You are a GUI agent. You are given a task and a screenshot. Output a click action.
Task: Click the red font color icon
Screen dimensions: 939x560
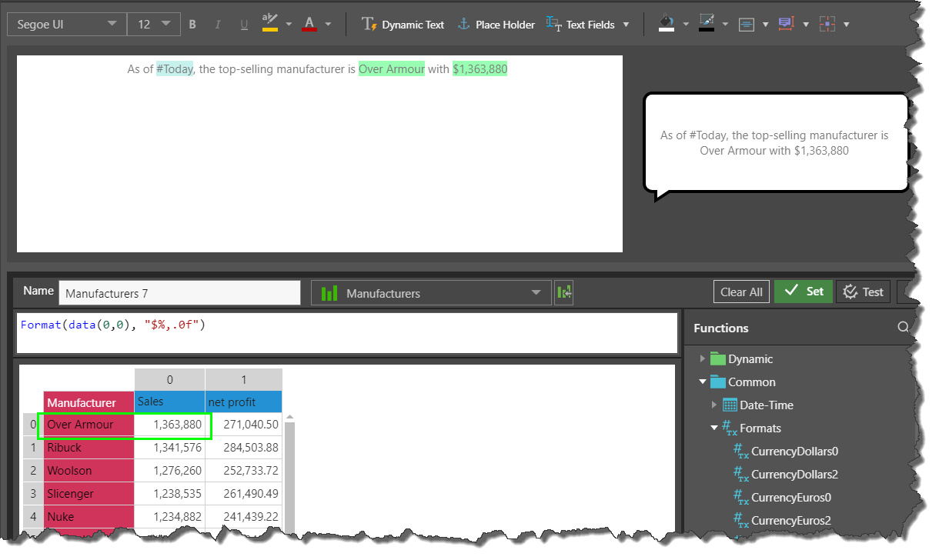[309, 23]
